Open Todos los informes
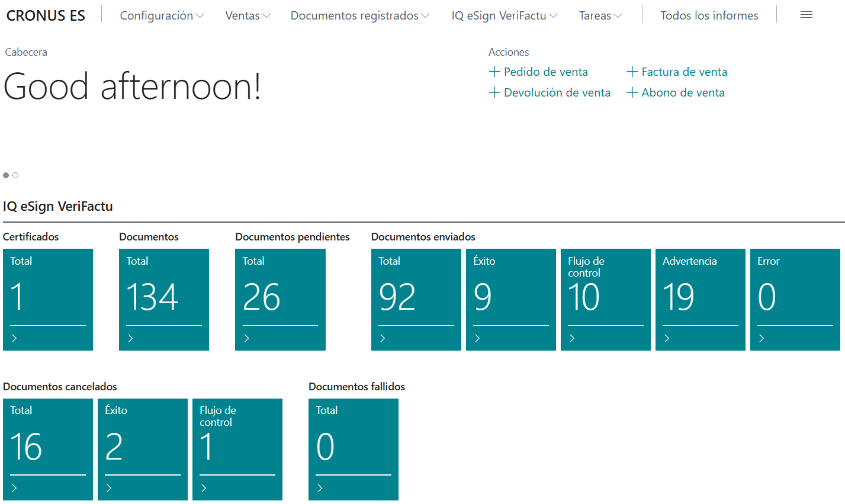This screenshot has height=504, width=845. (709, 15)
